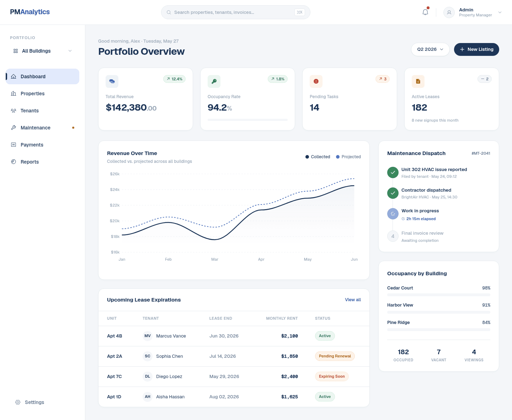Open the notifications bell
This screenshot has width=512, height=420.
pos(425,12)
